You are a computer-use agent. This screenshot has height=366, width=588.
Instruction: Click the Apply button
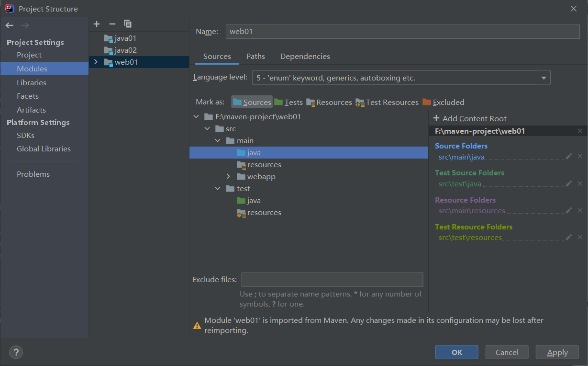point(557,352)
